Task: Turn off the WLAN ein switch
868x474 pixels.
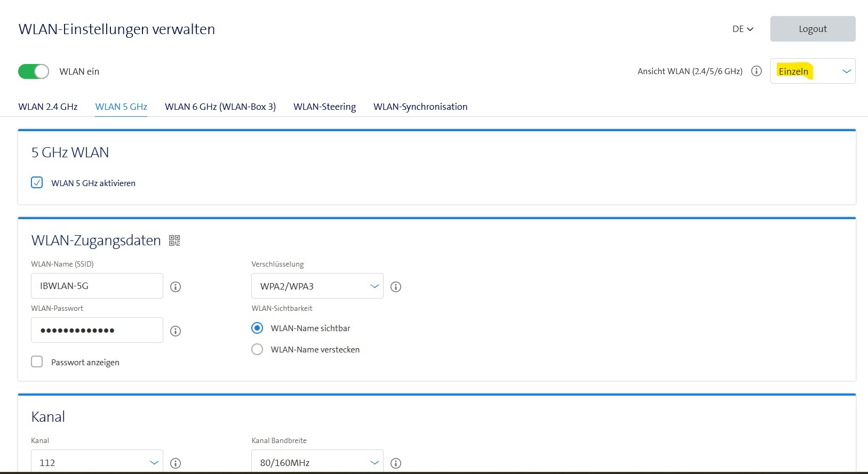Action: pos(34,71)
